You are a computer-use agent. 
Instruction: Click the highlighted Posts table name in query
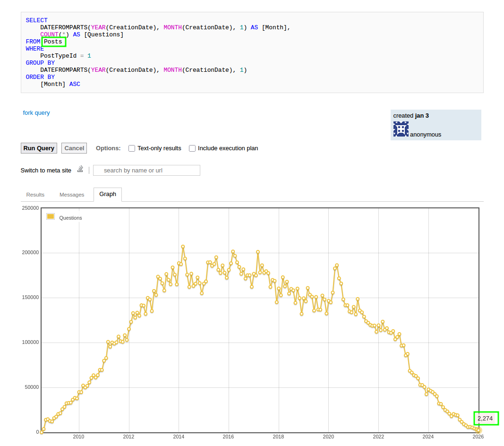pyautogui.click(x=53, y=42)
